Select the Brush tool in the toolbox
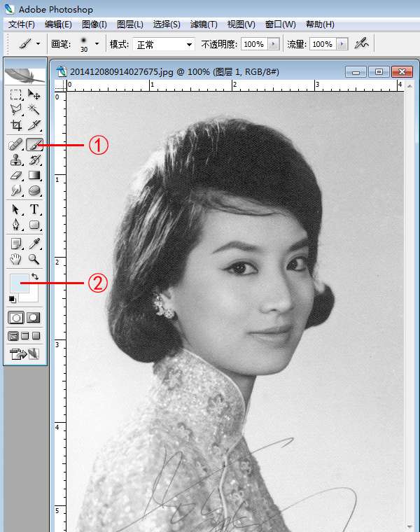The height and width of the screenshot is (532, 420). [34, 144]
